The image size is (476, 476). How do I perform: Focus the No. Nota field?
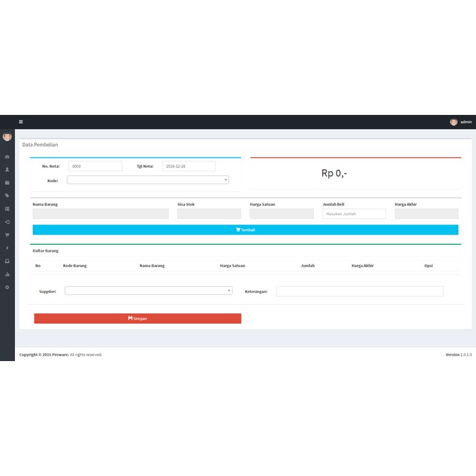95,166
